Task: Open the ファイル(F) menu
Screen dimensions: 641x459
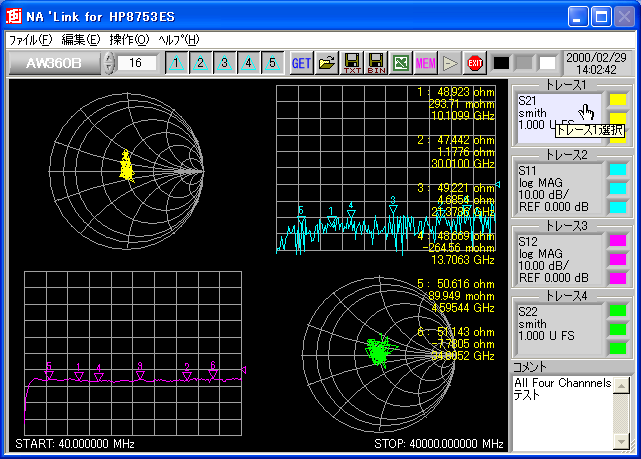Action: [31, 40]
